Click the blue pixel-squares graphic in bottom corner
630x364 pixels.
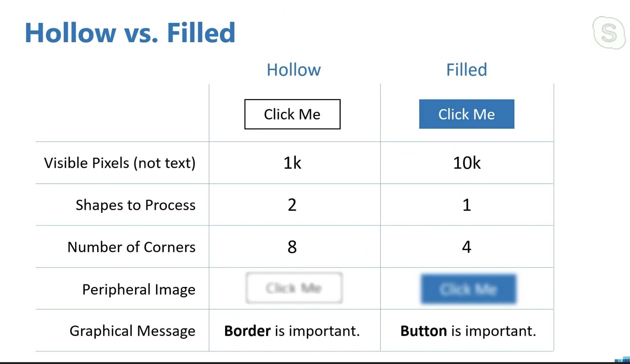(623, 360)
